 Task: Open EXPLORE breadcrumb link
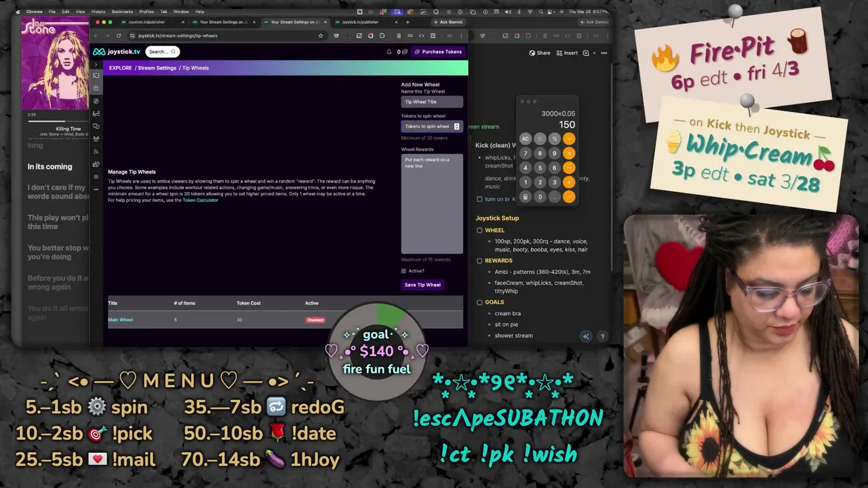tap(120, 68)
